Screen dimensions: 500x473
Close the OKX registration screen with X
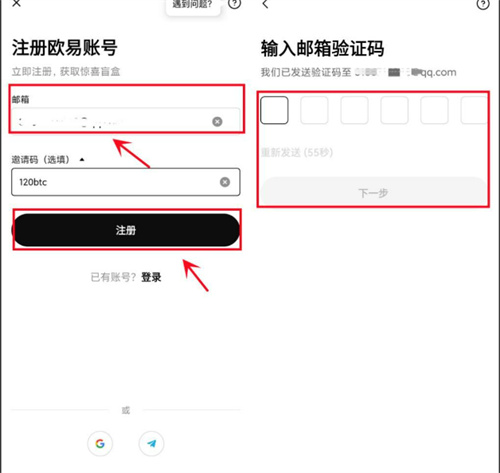[16, 3]
